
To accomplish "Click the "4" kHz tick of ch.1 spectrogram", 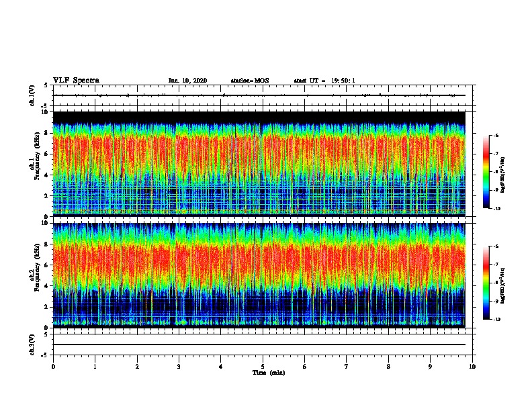I will [48, 175].
